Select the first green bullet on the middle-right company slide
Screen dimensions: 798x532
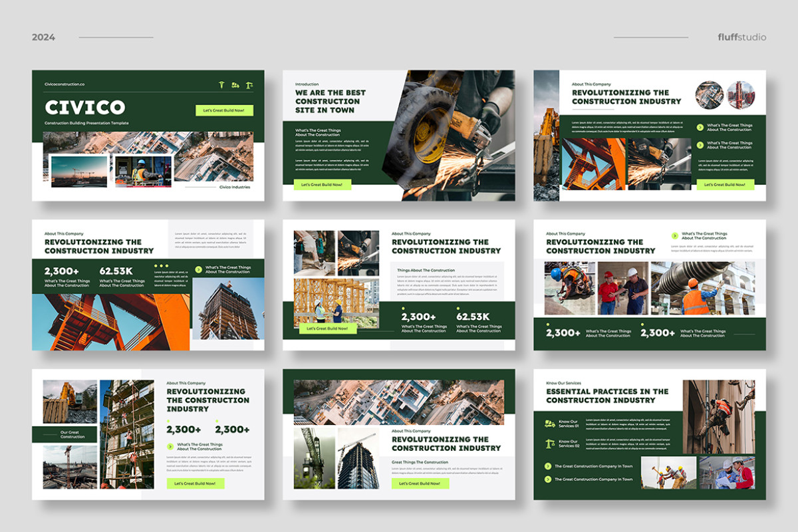[547, 324]
